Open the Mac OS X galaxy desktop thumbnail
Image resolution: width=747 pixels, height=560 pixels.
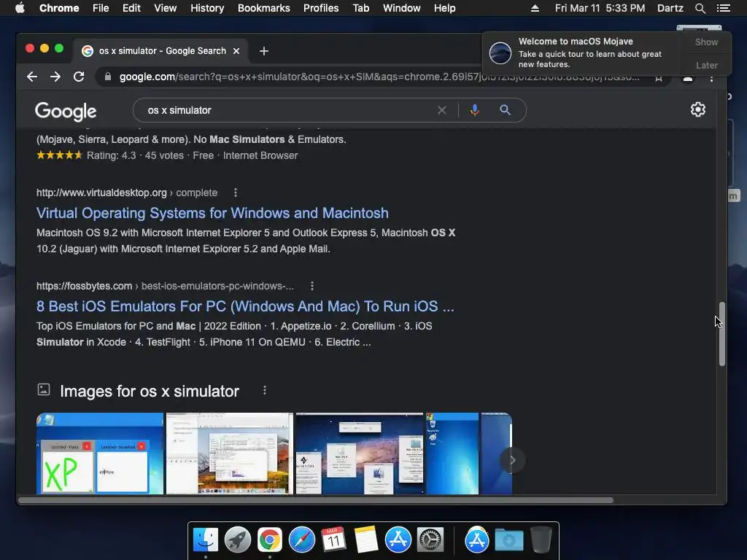[x=360, y=454]
